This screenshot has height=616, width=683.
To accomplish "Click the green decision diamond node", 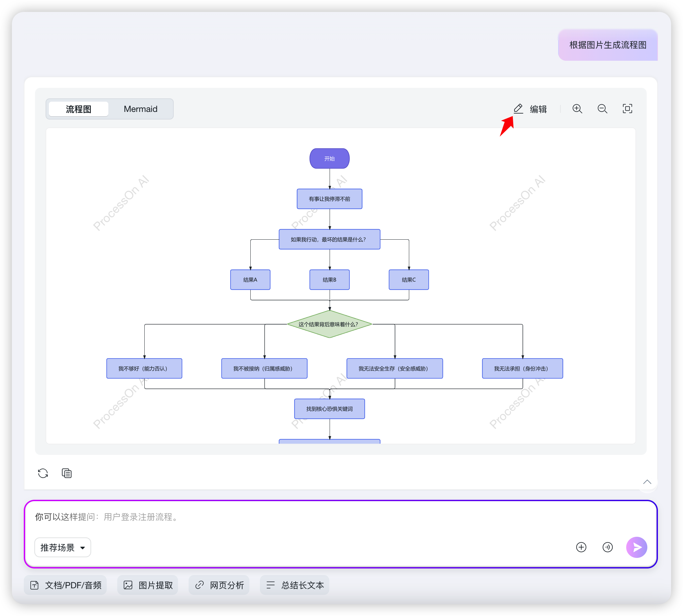I will point(330,324).
